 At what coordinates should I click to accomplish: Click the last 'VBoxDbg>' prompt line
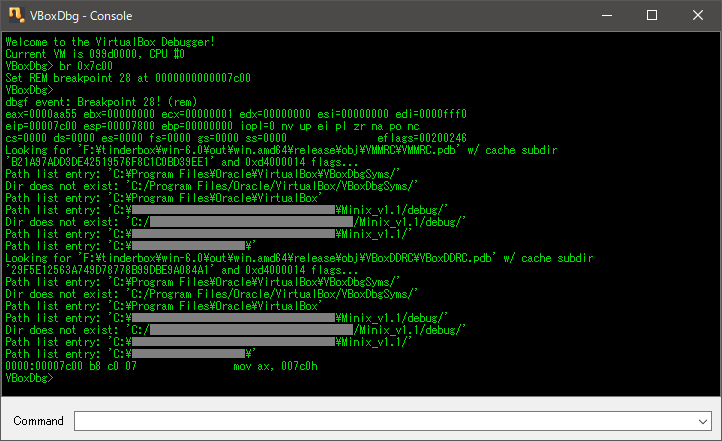click(x=29, y=378)
